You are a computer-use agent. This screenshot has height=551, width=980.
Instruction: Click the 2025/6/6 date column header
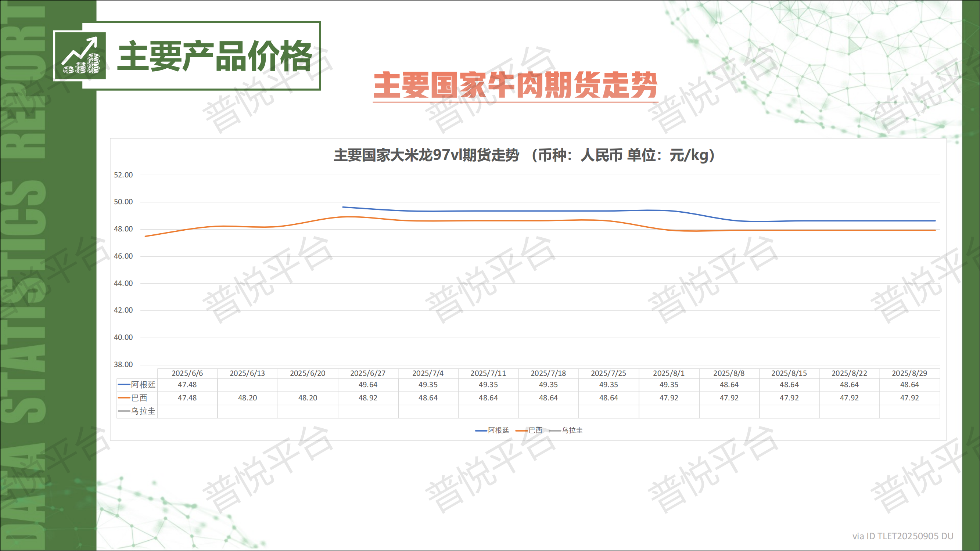click(187, 374)
